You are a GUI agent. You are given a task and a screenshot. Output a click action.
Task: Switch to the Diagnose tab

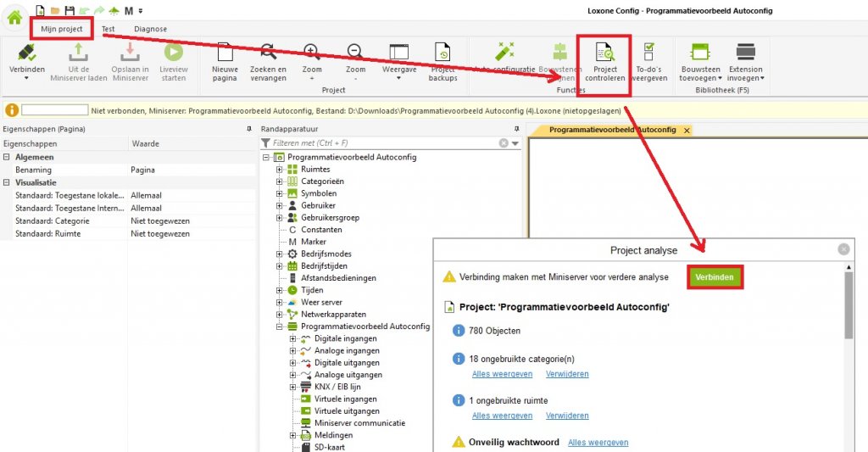click(150, 29)
